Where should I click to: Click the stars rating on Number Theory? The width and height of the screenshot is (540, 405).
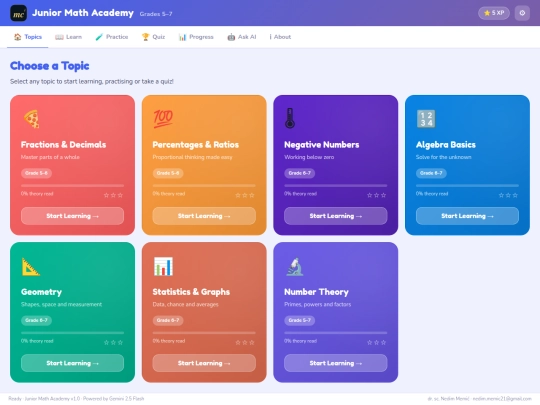[376, 343]
